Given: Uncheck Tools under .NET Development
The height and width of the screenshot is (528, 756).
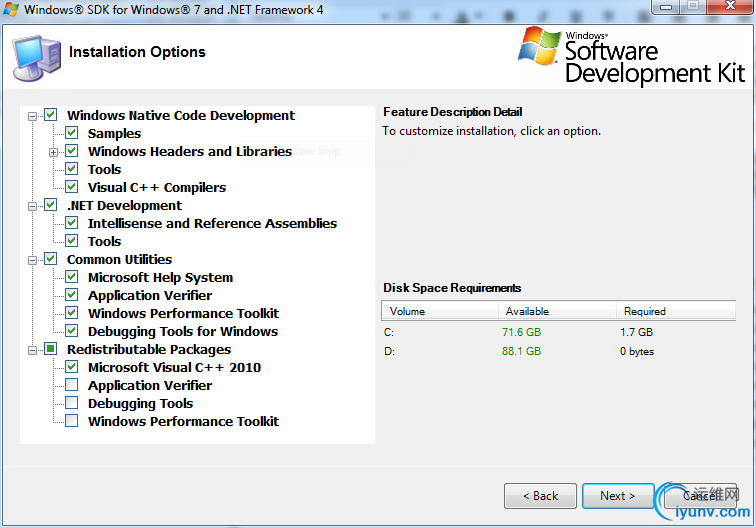Looking at the screenshot, I should [71, 241].
